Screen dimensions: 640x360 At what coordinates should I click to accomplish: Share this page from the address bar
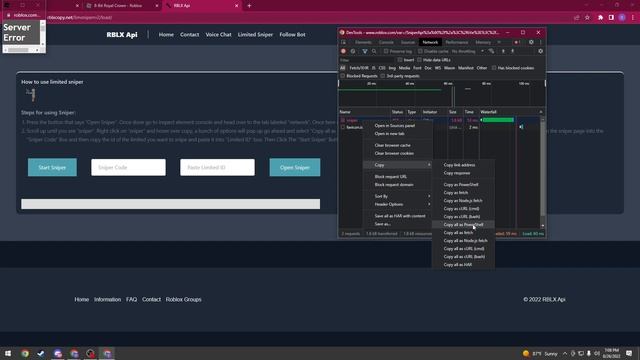(x=576, y=18)
